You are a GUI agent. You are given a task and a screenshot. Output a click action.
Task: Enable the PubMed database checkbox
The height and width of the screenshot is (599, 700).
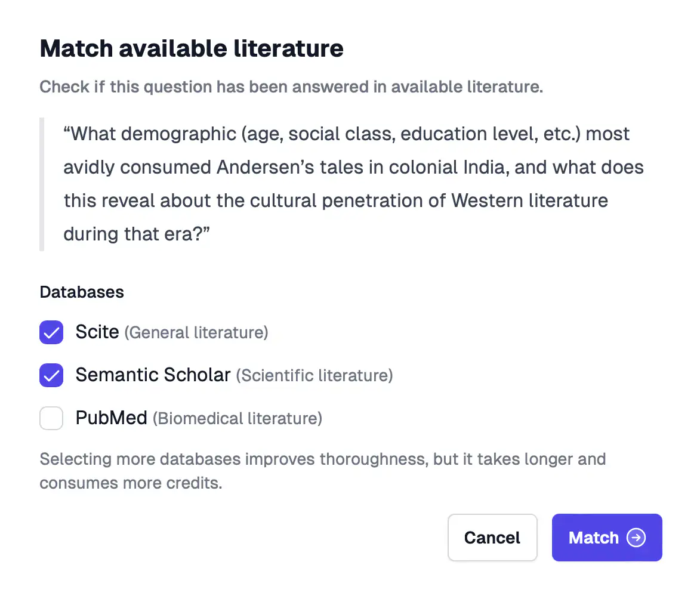[51, 418]
